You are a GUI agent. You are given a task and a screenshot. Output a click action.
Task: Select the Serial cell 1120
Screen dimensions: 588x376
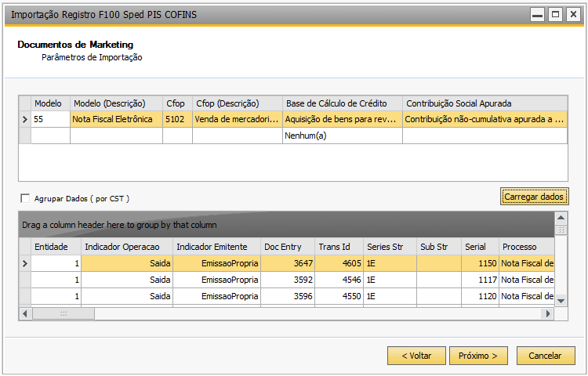point(480,296)
